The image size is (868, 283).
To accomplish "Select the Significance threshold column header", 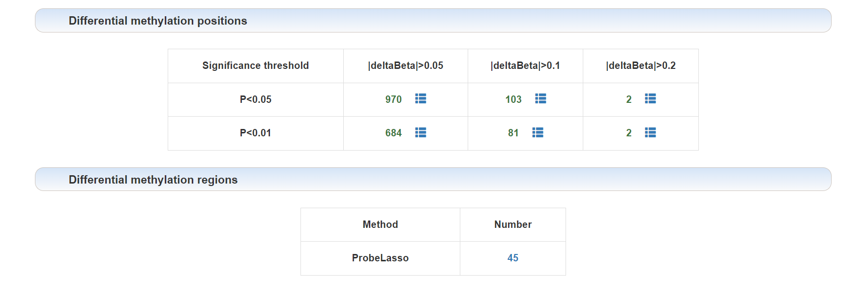I will [256, 65].
